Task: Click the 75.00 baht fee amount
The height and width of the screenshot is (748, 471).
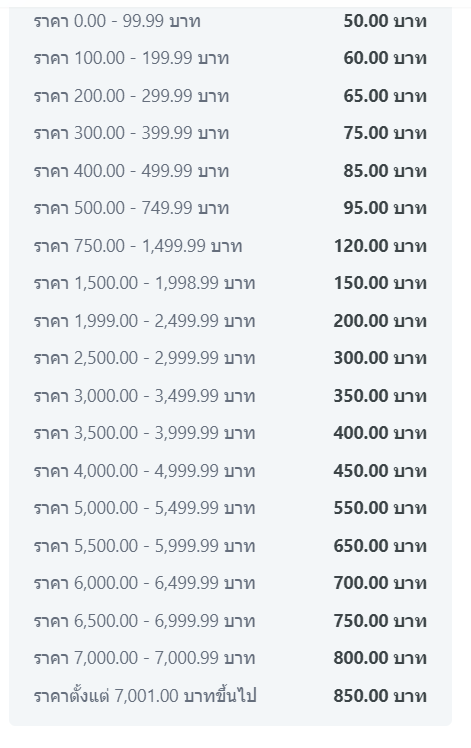Action: point(385,133)
